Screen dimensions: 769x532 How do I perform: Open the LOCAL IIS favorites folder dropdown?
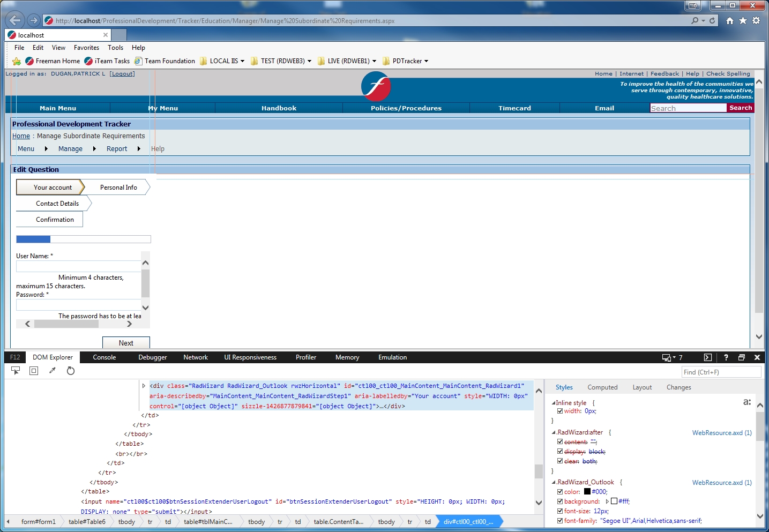[222, 61]
